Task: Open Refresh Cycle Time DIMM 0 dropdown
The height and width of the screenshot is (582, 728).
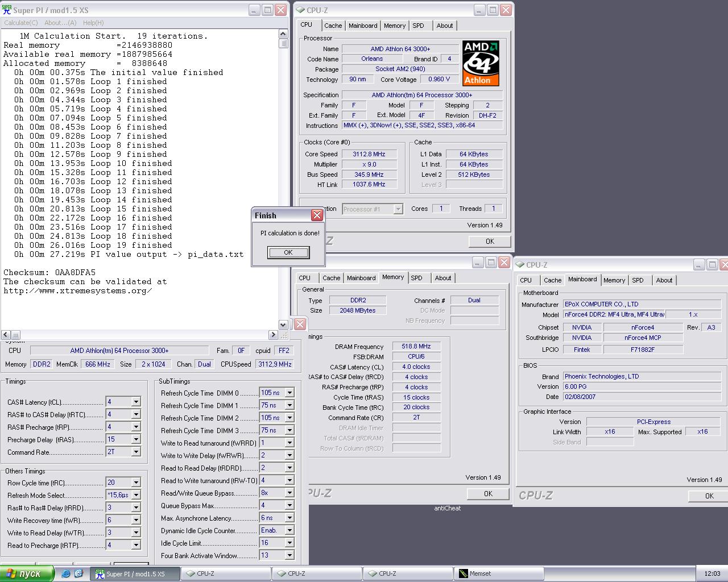Action: pyautogui.click(x=289, y=393)
